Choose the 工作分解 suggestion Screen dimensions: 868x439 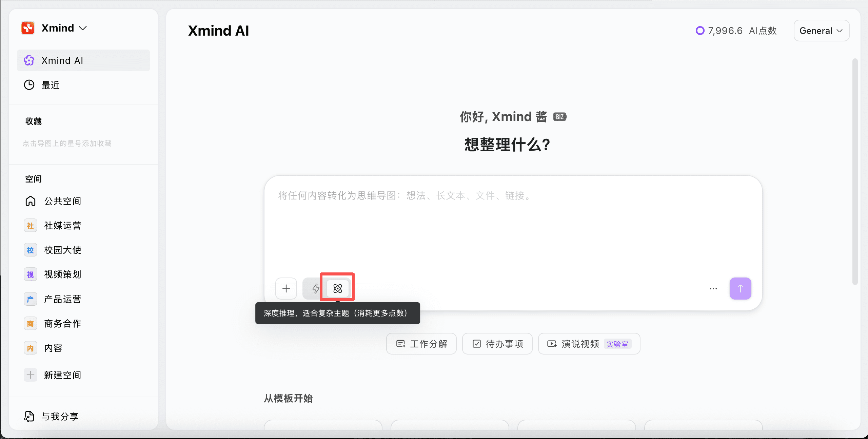click(421, 344)
